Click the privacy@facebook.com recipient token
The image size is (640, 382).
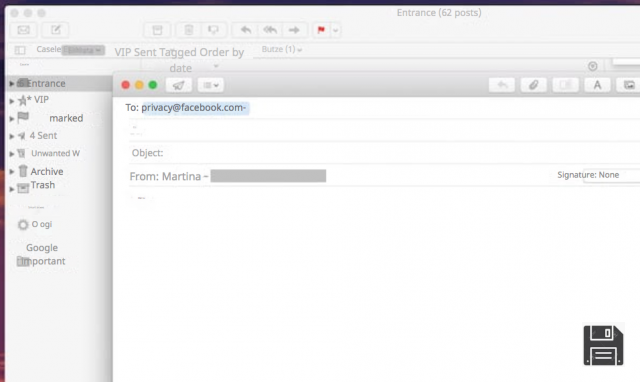pos(195,108)
